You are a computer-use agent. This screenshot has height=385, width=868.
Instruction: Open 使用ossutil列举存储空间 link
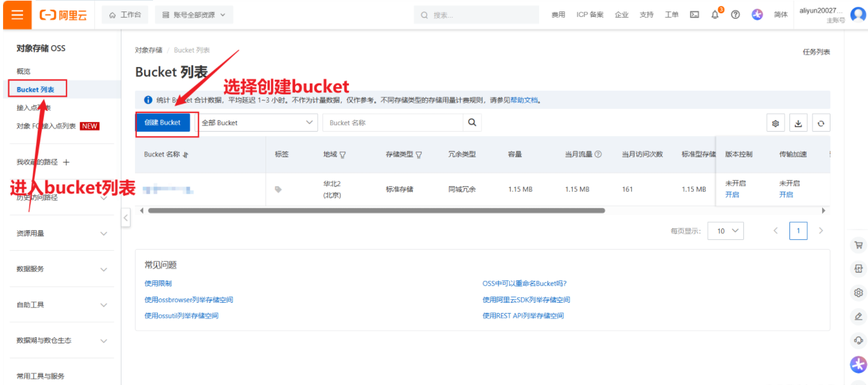click(x=181, y=315)
